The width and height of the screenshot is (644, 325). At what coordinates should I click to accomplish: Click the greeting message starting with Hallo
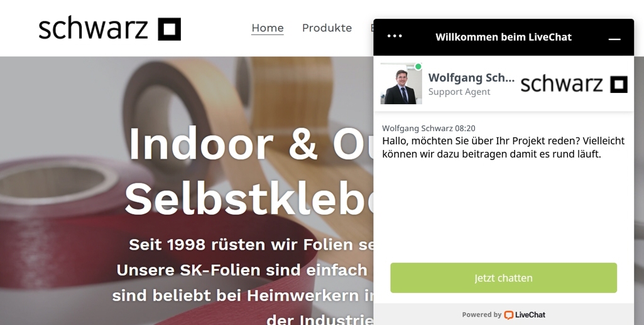tap(503, 147)
